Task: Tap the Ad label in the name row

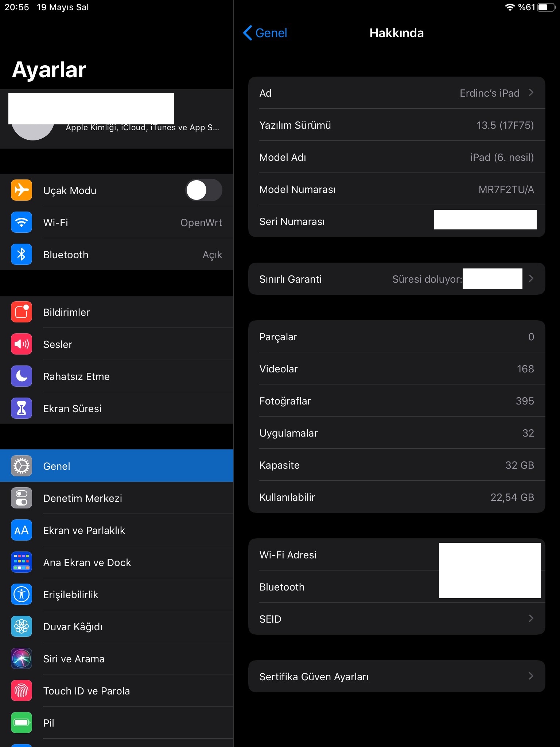Action: point(265,93)
